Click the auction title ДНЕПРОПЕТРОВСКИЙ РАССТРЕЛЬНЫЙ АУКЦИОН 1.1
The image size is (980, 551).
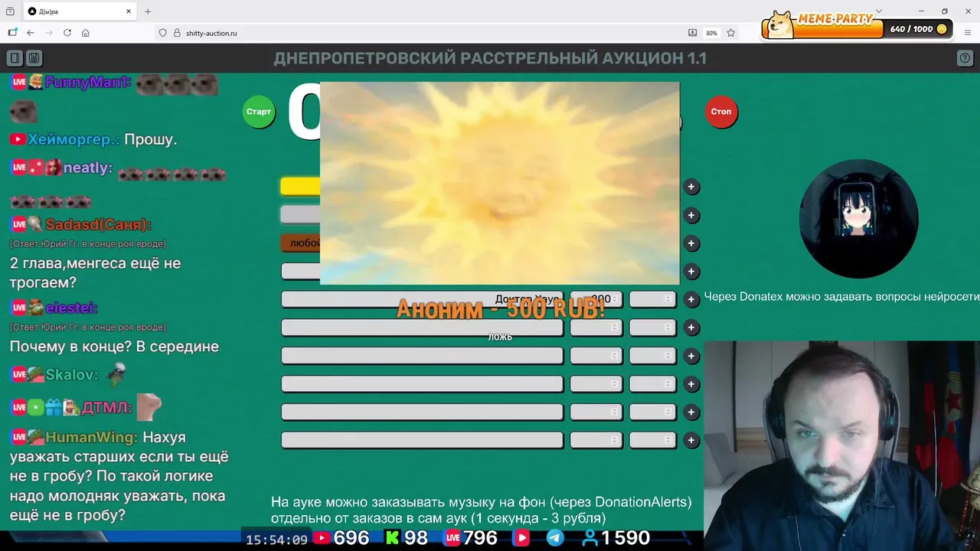[490, 58]
